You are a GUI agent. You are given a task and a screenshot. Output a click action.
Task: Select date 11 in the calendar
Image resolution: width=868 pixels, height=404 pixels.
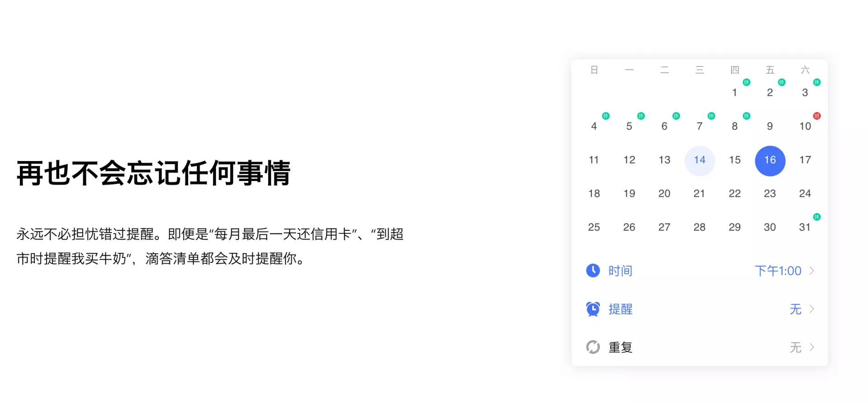point(594,160)
